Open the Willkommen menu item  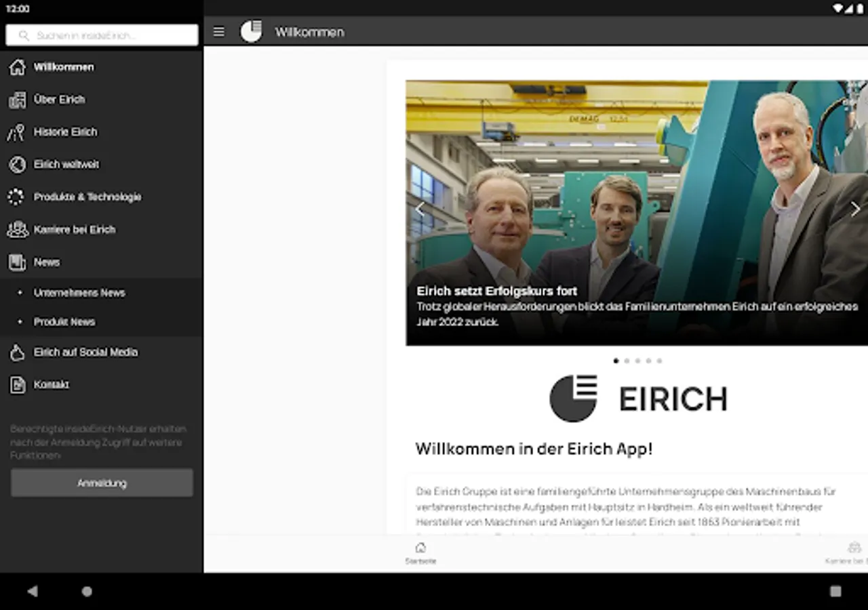[102, 67]
